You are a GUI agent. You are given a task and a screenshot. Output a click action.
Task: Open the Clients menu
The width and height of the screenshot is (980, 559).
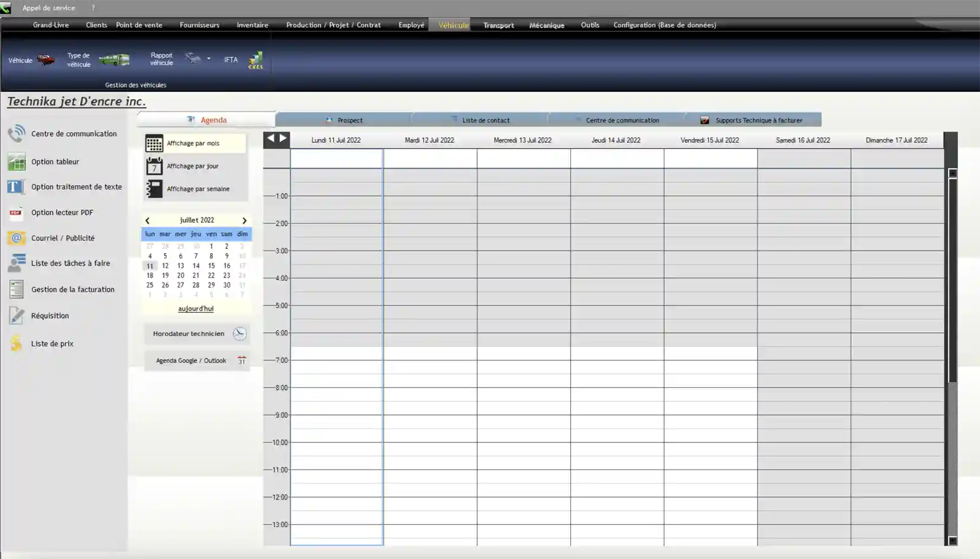click(x=96, y=25)
